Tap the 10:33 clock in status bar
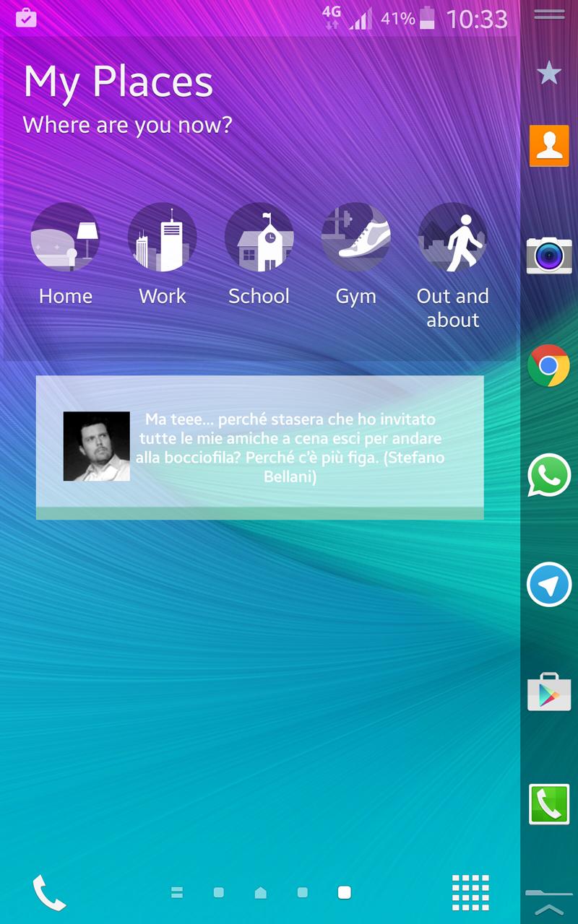The width and height of the screenshot is (578, 924). tap(477, 19)
